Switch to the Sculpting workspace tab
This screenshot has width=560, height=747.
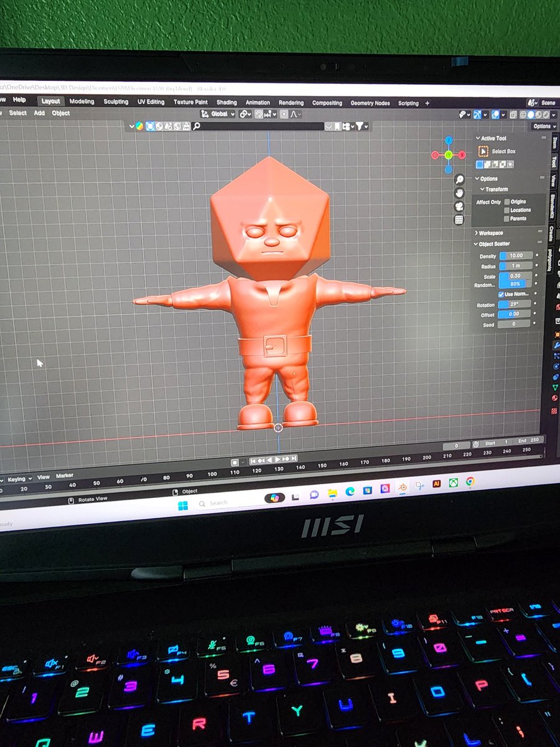tap(116, 101)
